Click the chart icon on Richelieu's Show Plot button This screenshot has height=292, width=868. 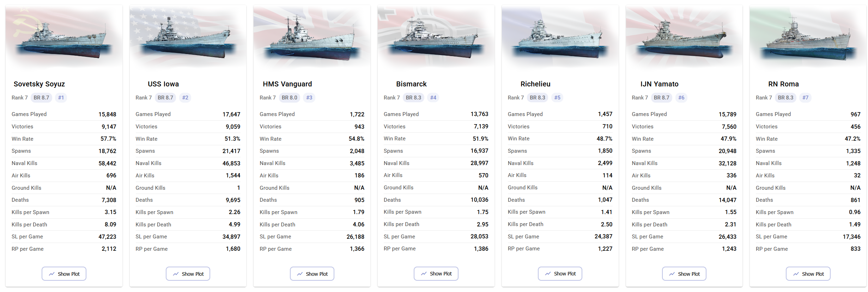point(547,273)
